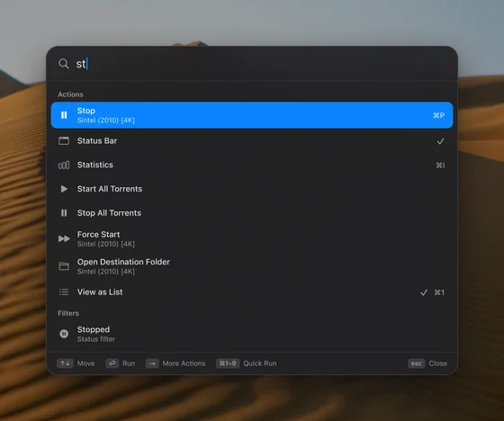Viewport: 504px width, 421px height.
Task: Click the return key Run icon
Action: point(112,363)
